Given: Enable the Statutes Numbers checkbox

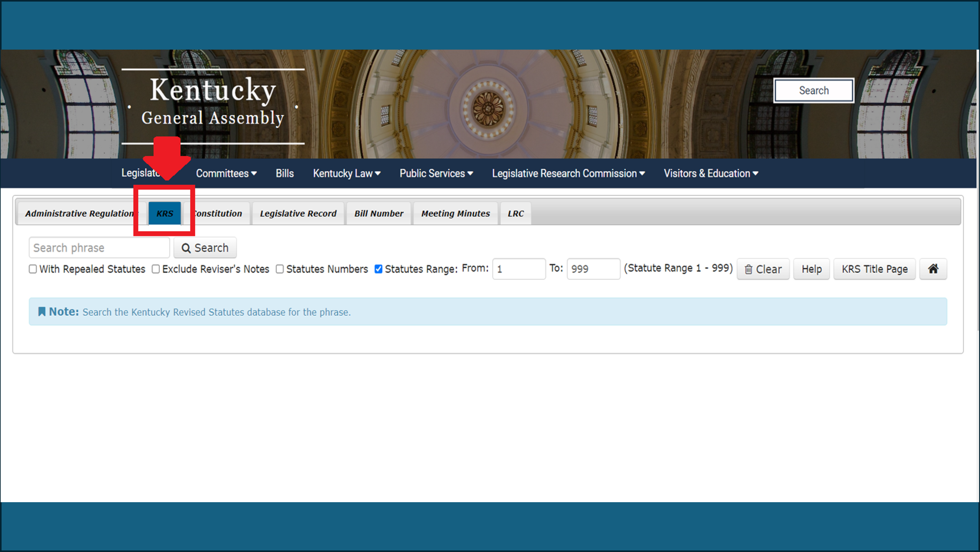Looking at the screenshot, I should (280, 269).
